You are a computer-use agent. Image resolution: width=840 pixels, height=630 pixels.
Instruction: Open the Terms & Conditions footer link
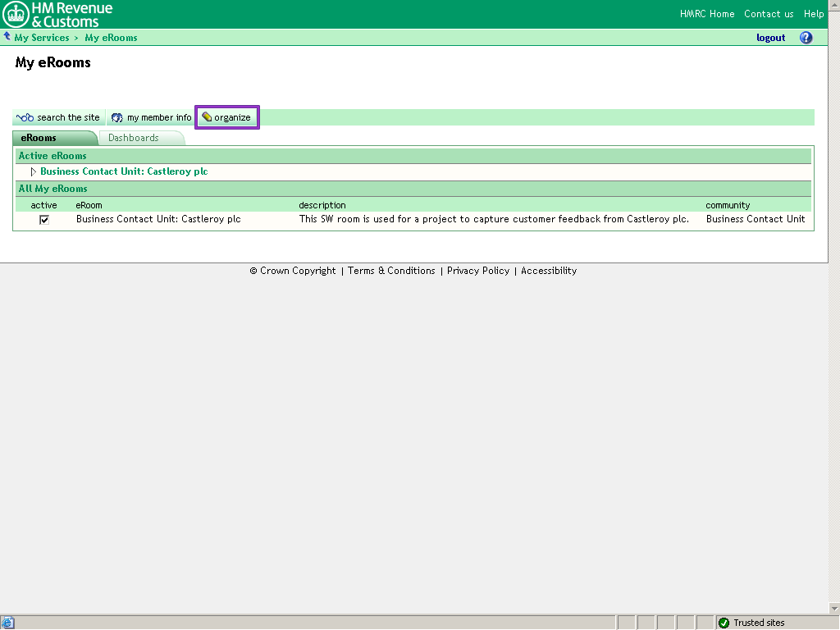[x=391, y=271]
